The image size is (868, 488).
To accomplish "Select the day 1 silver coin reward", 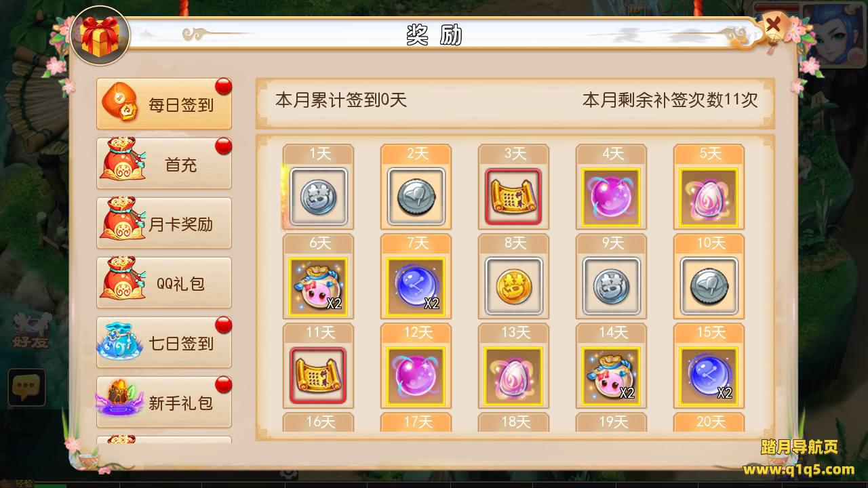I will [318, 197].
